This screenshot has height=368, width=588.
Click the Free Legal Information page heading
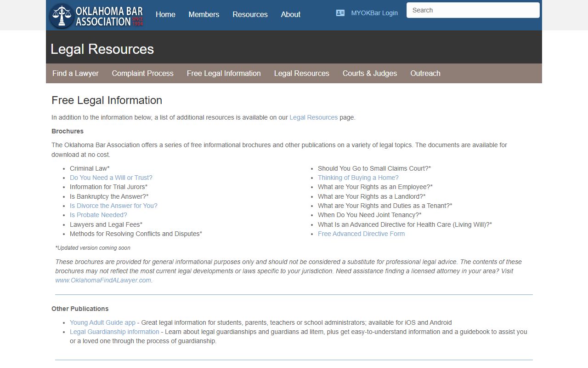pyautogui.click(x=107, y=100)
